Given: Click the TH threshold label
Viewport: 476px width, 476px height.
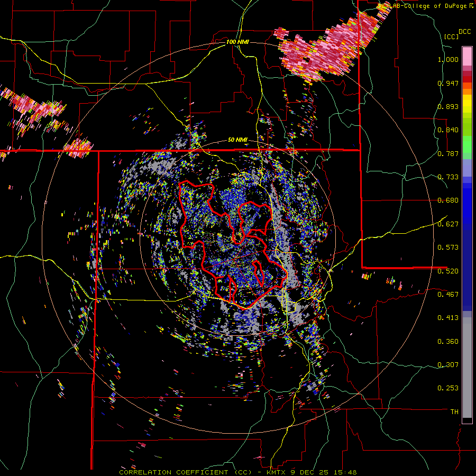Looking at the screenshot, I should 454,411.
